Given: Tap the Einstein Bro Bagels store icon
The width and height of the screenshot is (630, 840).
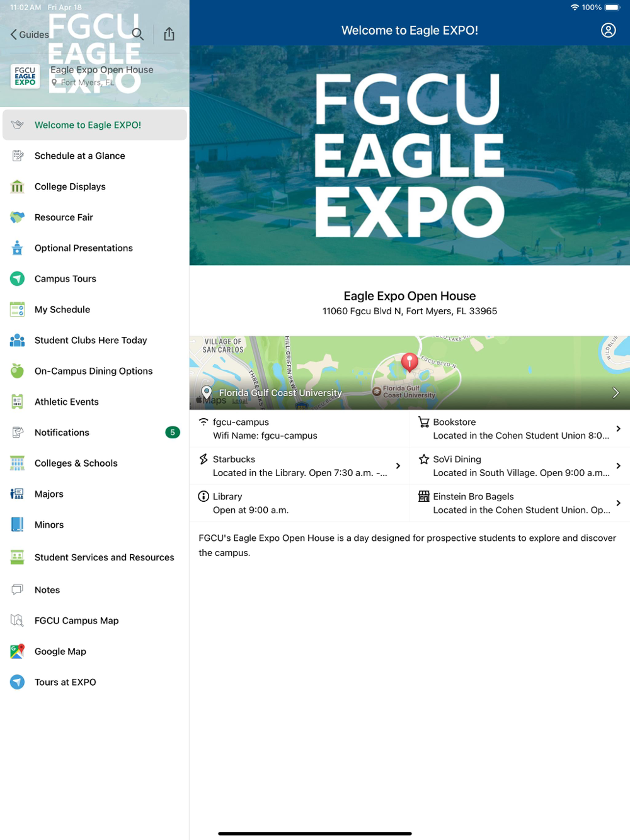Looking at the screenshot, I should [424, 496].
